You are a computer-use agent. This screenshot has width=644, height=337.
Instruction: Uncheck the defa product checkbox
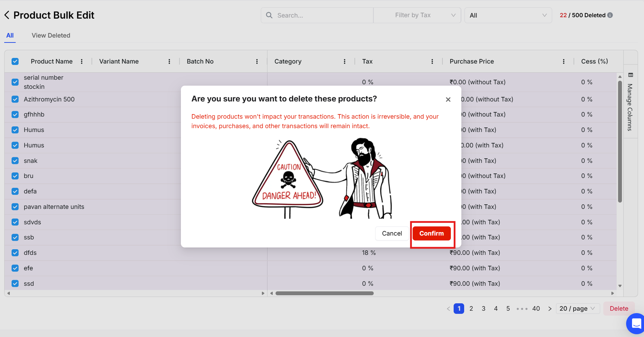[15, 191]
